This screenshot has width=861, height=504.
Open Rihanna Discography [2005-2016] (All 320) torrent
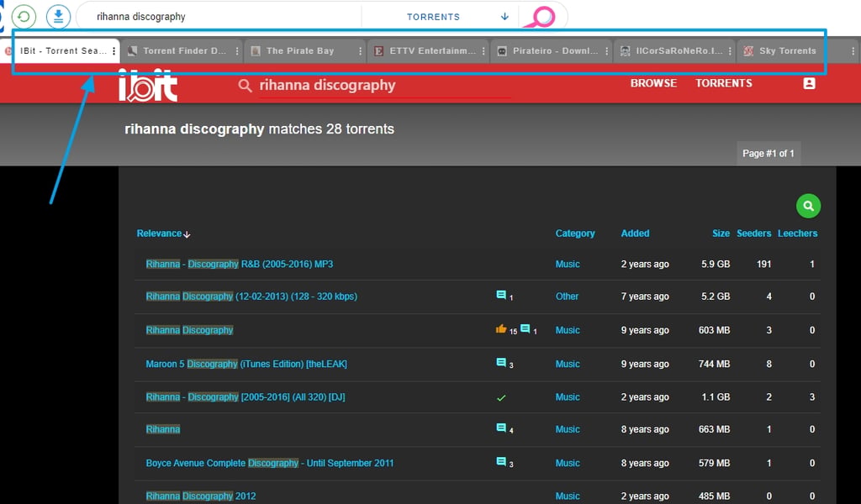pos(246,397)
